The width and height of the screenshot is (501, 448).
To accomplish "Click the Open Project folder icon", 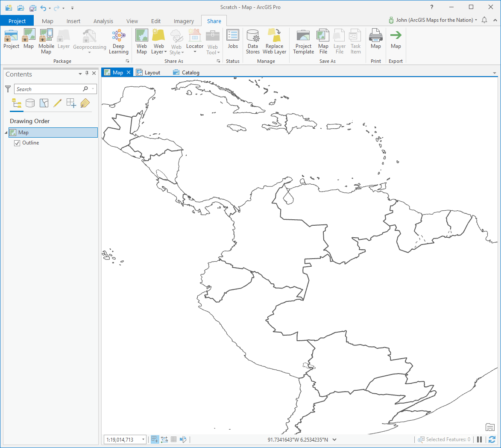I will [x=21, y=8].
